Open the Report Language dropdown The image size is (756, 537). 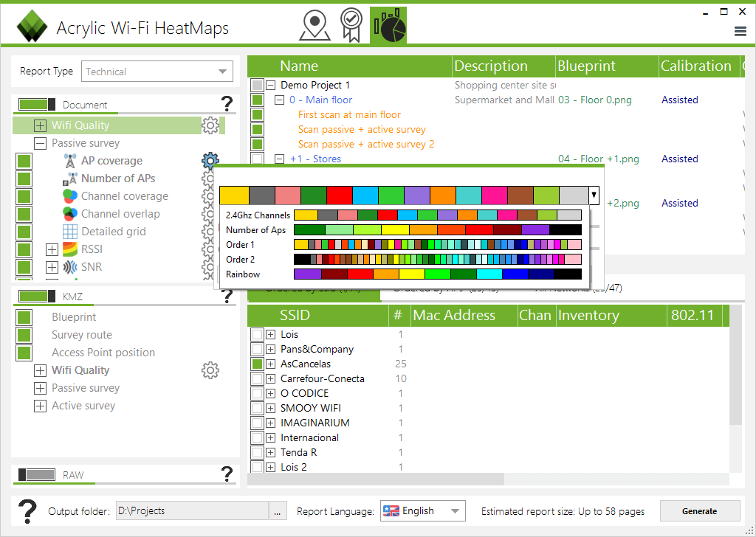click(x=423, y=511)
